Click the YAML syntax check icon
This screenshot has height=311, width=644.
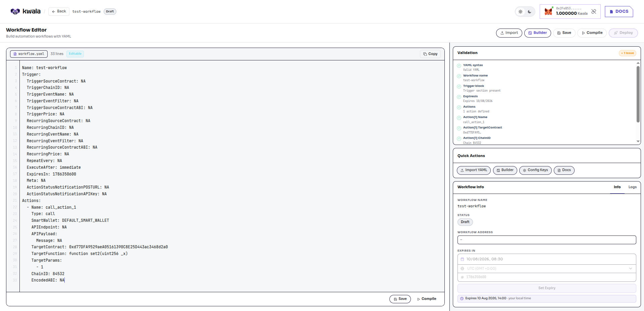[x=459, y=66]
